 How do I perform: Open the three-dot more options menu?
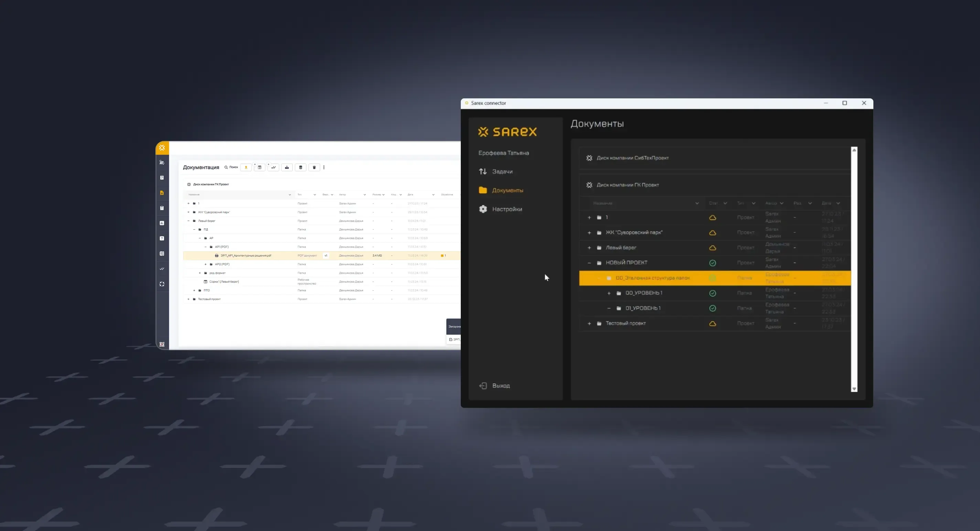tap(324, 167)
